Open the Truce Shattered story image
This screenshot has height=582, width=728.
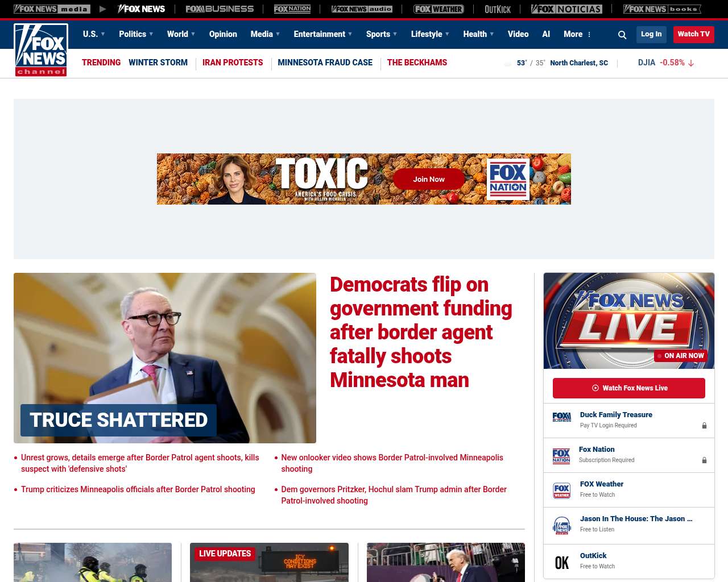[x=165, y=357]
